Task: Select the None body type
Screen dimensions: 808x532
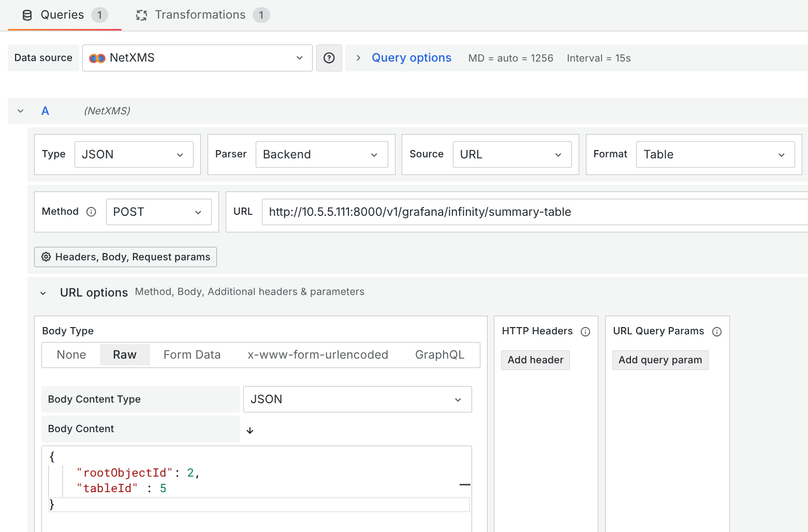Action: point(71,354)
